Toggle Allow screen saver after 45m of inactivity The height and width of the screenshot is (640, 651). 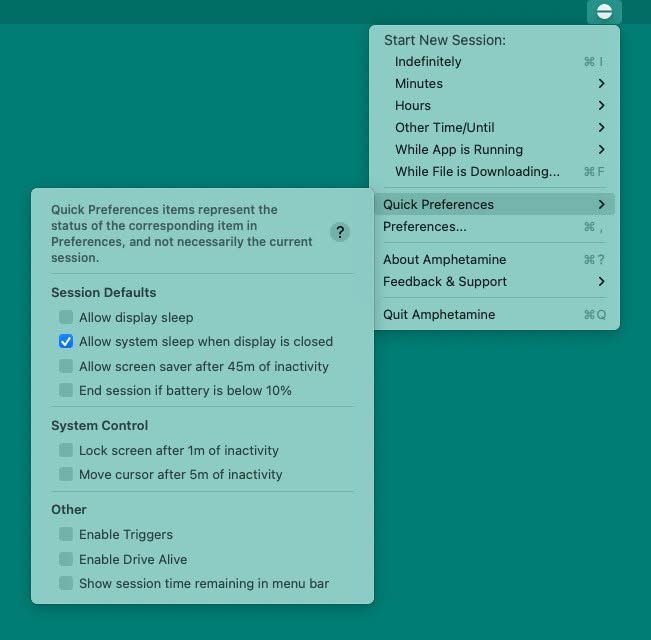click(66, 366)
